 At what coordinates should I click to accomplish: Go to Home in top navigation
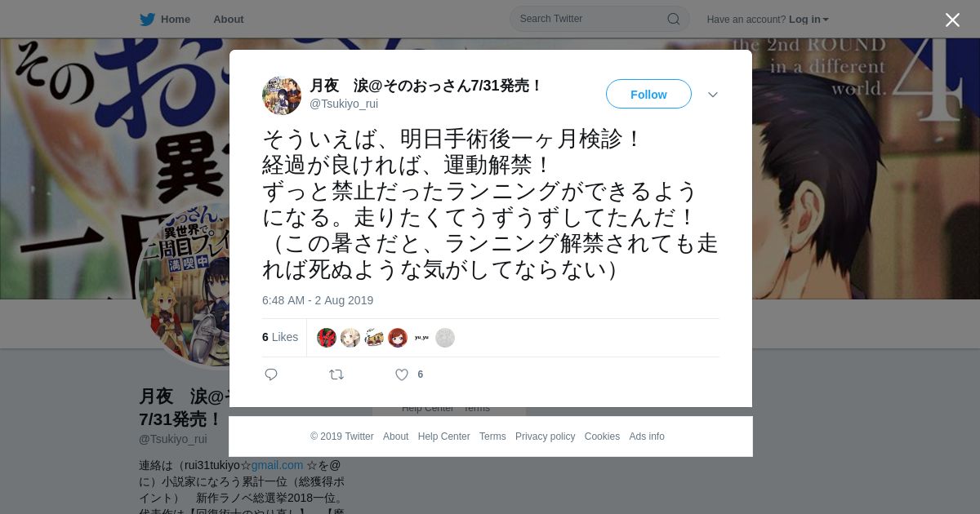(176, 20)
